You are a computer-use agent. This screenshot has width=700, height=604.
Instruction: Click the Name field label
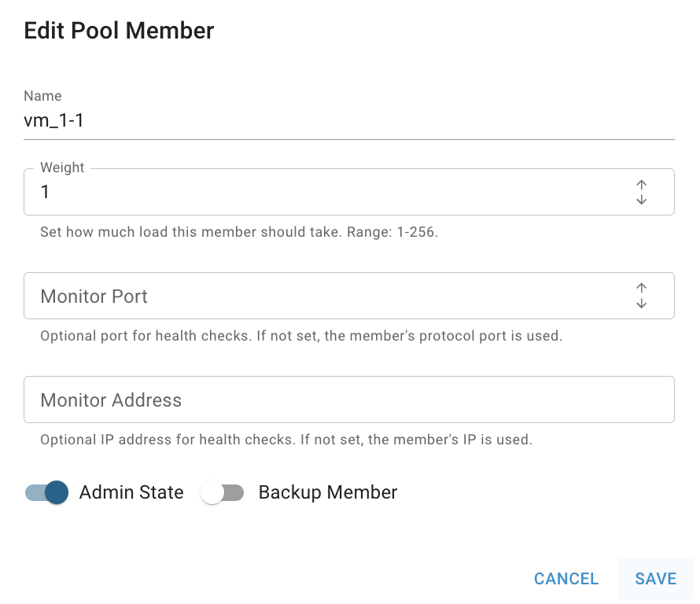pos(42,96)
